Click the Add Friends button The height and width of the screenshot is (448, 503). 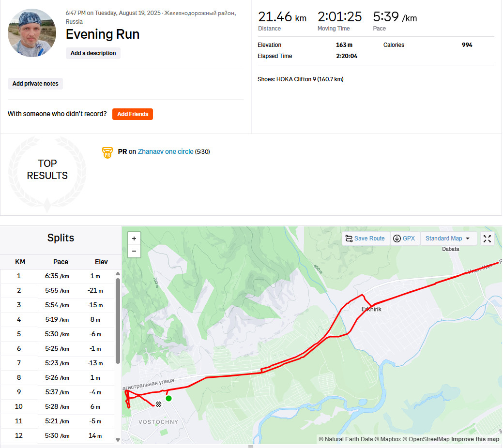coord(133,114)
